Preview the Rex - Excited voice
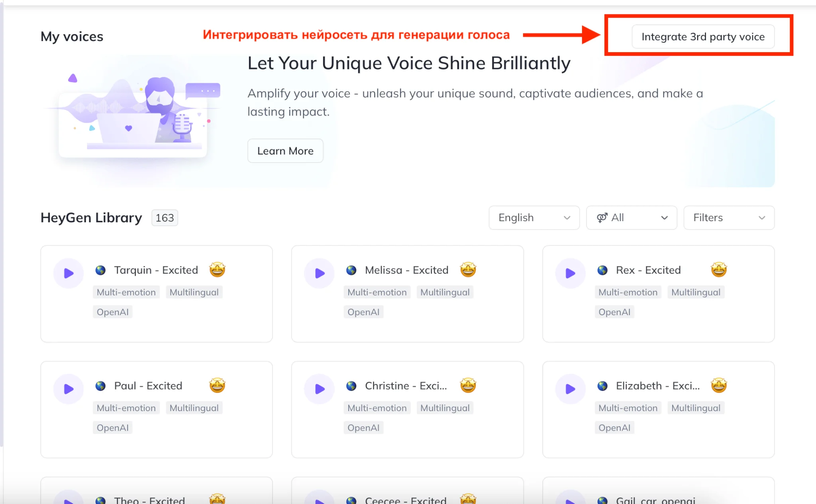The height and width of the screenshot is (504, 816). click(570, 273)
